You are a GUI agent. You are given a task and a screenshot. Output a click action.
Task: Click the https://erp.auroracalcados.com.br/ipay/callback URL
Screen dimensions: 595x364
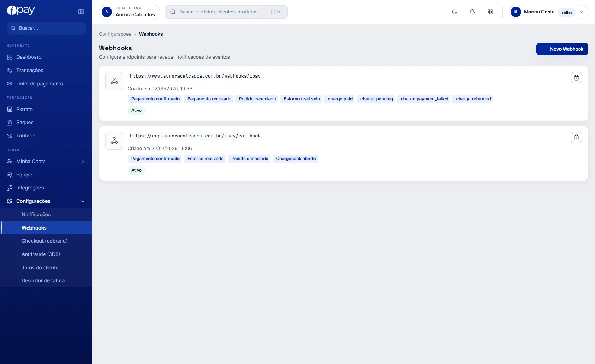pos(195,136)
